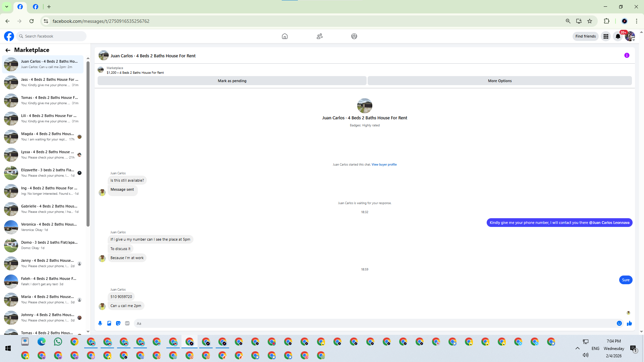This screenshot has width=644, height=362.
Task: Attach a photo using image icon
Action: [109, 323]
